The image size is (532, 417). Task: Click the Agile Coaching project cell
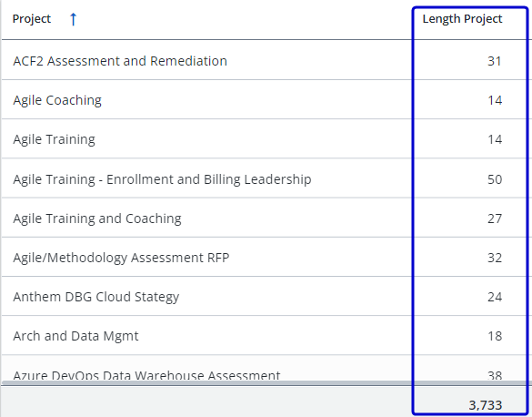(57, 100)
